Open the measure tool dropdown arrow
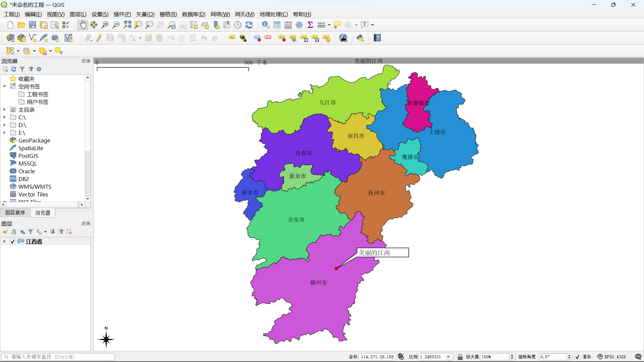This screenshot has height=362, width=644. (329, 25)
